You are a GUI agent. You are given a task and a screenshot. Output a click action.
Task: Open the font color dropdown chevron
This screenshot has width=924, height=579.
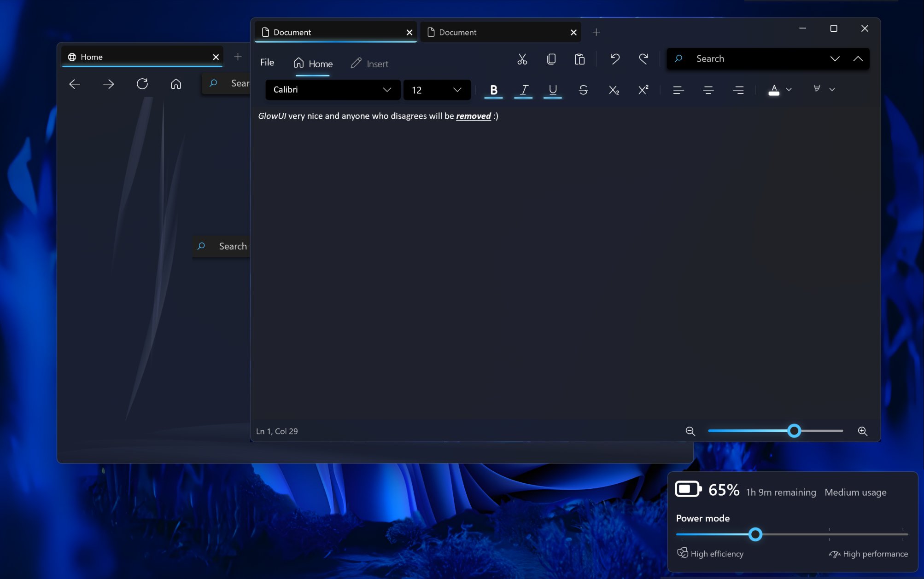click(x=789, y=90)
